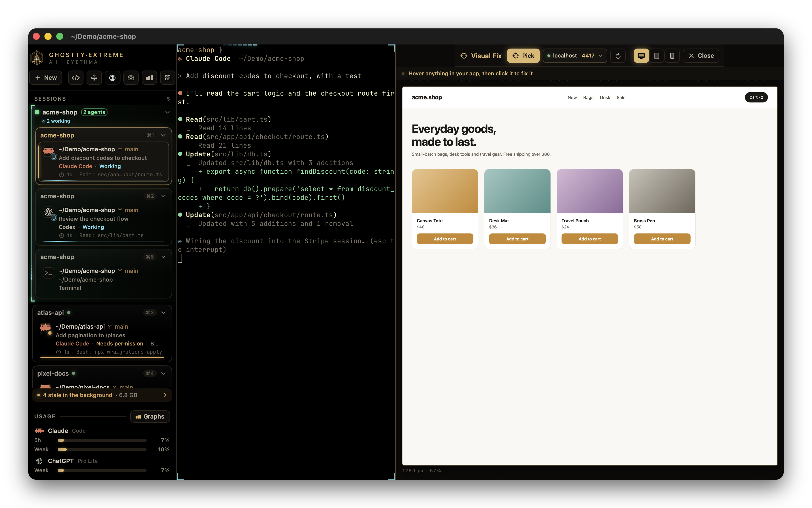Click the Brass Pen product image
This screenshot has width=812, height=508.
(x=662, y=191)
